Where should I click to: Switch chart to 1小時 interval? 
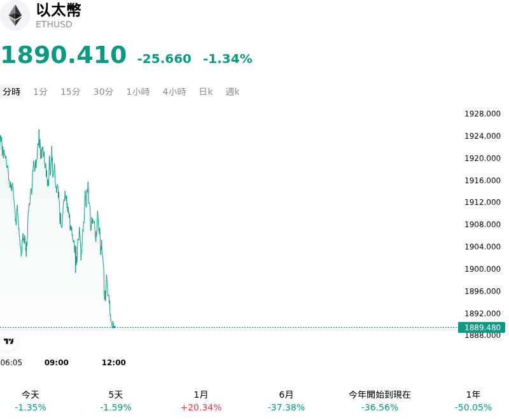pos(138,92)
